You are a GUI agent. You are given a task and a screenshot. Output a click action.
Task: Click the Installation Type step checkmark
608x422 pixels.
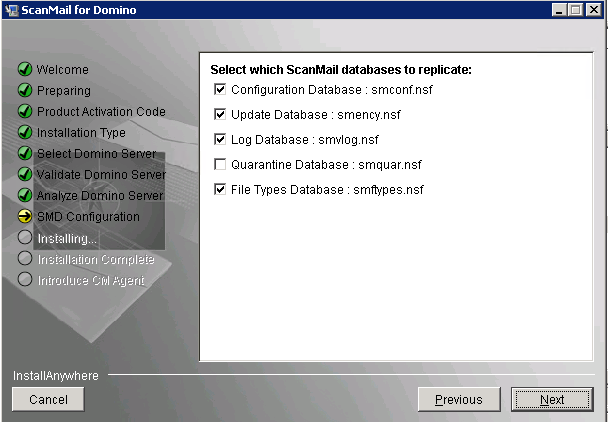(26, 133)
